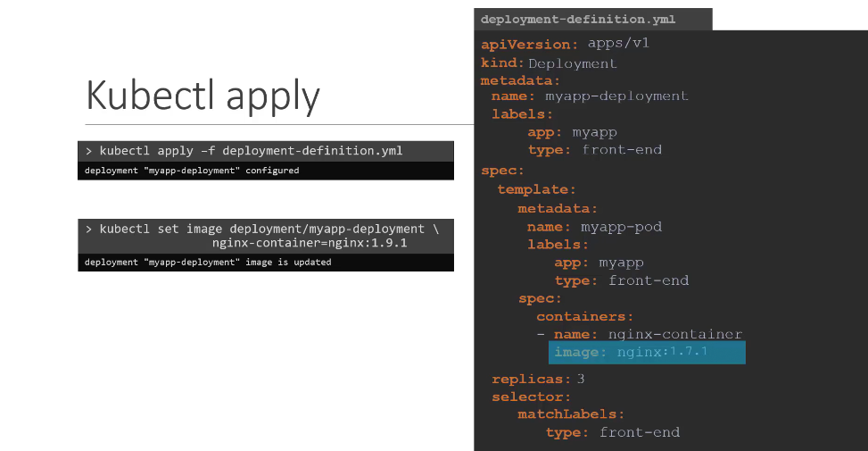Image resolution: width=868 pixels, height=451 pixels.
Task: Click the template: key in the spec
Action: [537, 189]
